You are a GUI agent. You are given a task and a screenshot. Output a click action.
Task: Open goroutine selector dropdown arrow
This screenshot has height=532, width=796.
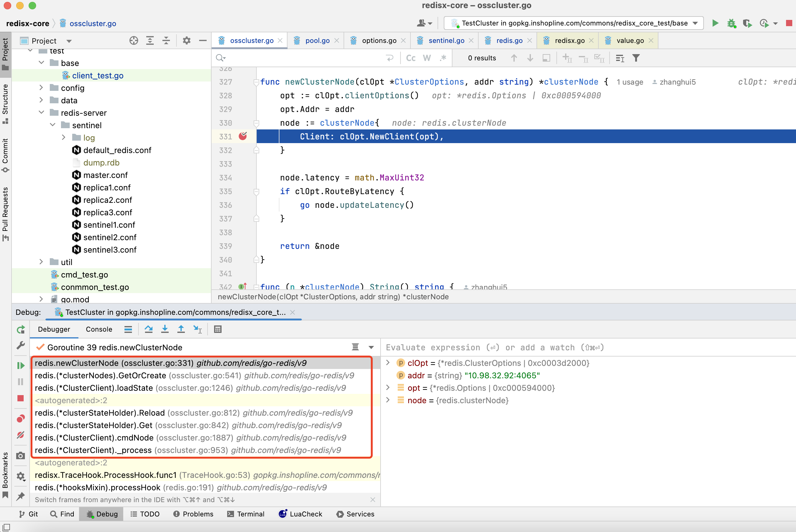[371, 348]
